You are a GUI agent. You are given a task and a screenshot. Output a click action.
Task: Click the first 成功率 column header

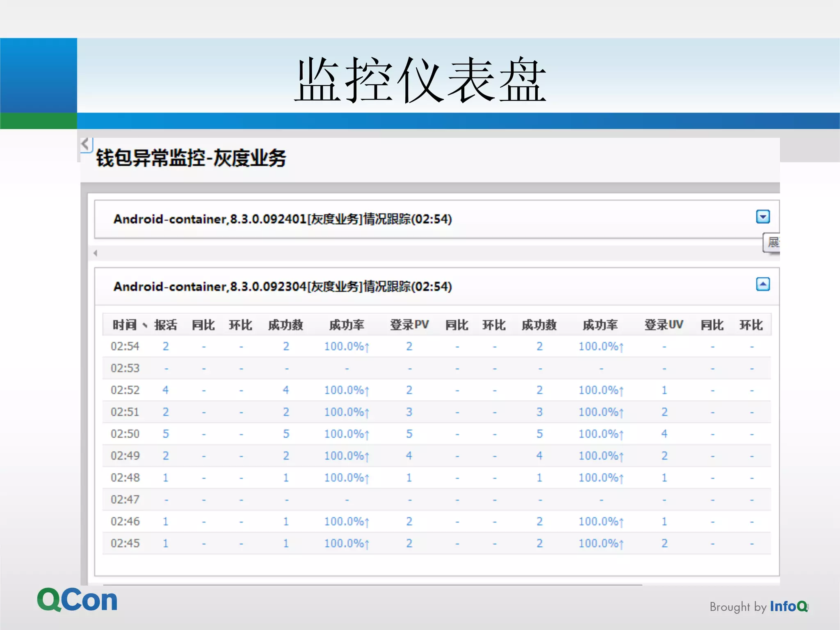(x=347, y=325)
